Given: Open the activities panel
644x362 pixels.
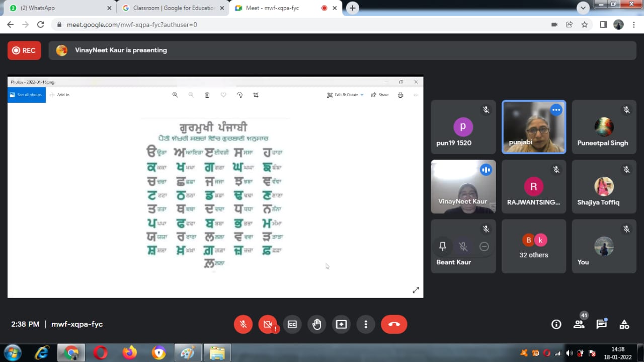Looking at the screenshot, I should tap(624, 324).
